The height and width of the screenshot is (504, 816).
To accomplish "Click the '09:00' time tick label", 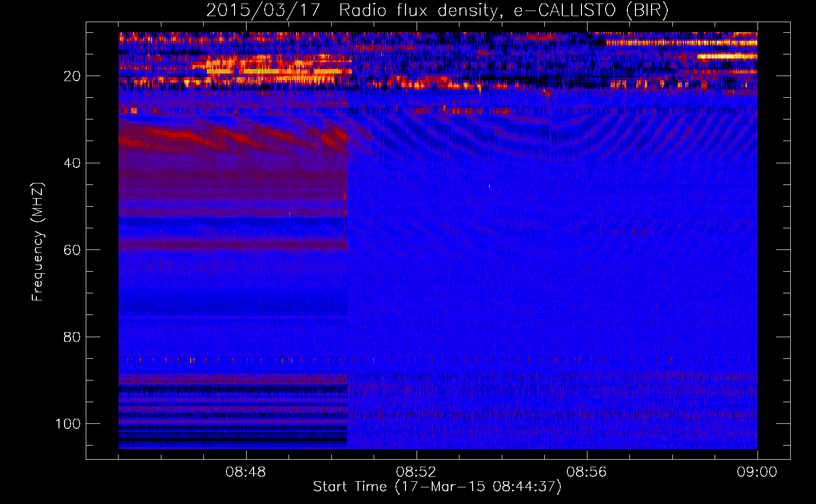I will (x=757, y=472).
